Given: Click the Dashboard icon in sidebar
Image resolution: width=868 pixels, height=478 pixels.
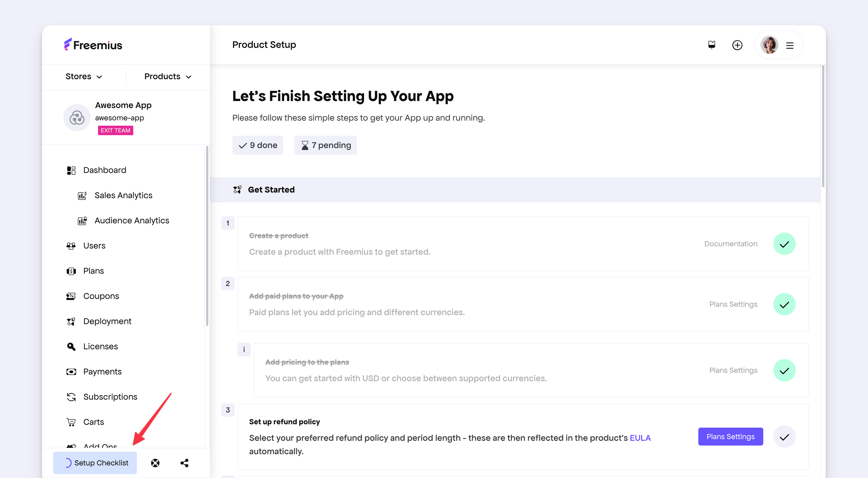Looking at the screenshot, I should (71, 170).
